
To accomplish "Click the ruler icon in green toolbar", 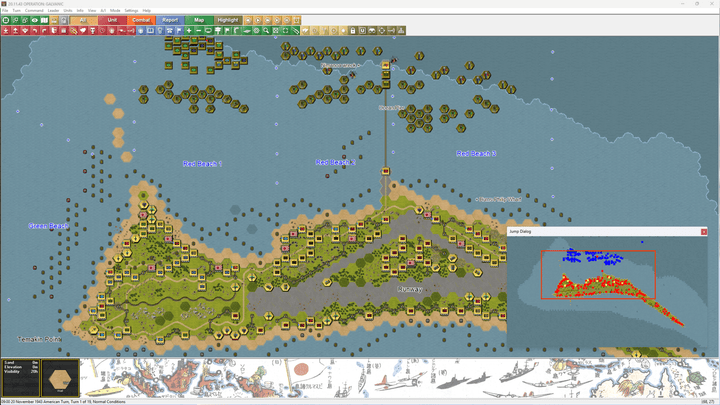I will click(x=295, y=31).
